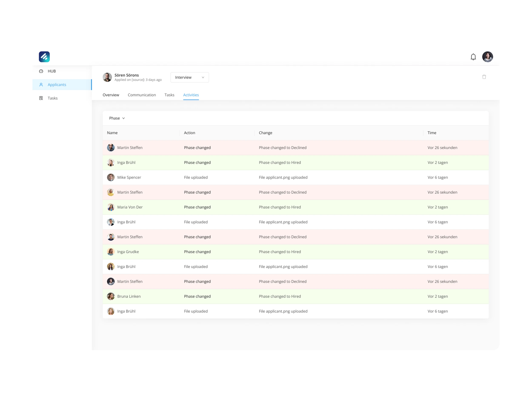Switch to the Communication tab
The width and height of the screenshot is (532, 398).
coord(142,95)
